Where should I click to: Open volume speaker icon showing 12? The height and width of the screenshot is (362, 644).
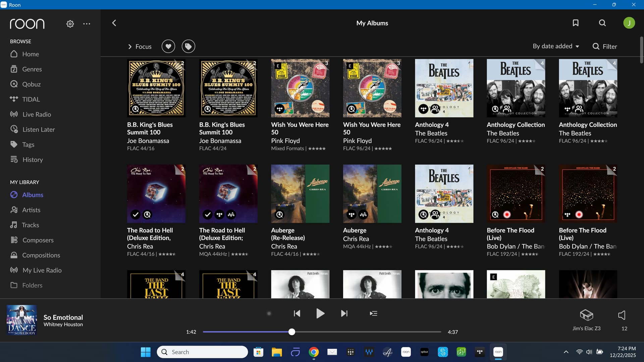[622, 315]
